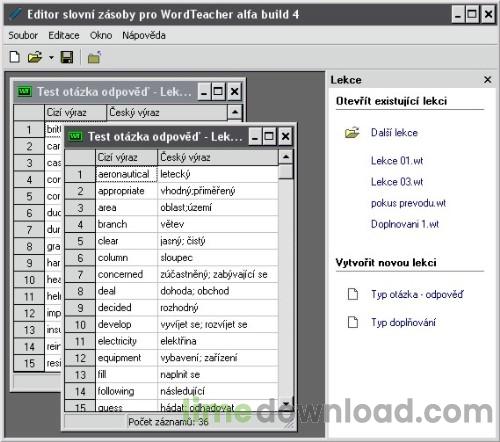Click page icon beside Typ doplňování
The image size is (500, 442).
(353, 322)
